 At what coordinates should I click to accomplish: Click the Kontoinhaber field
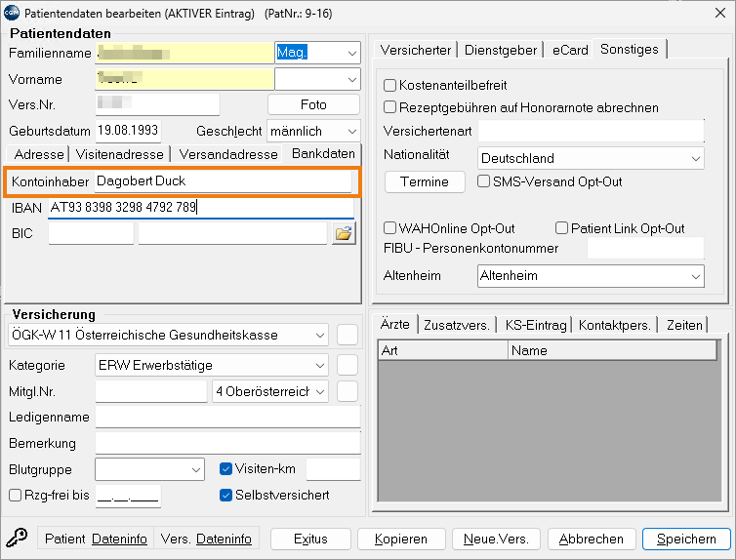(x=223, y=181)
